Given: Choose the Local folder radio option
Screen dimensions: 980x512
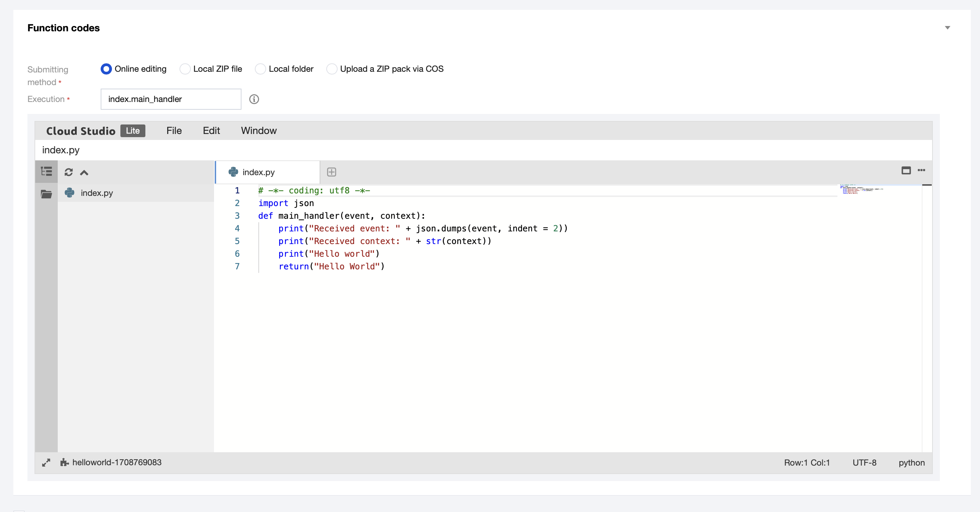Looking at the screenshot, I should 260,69.
